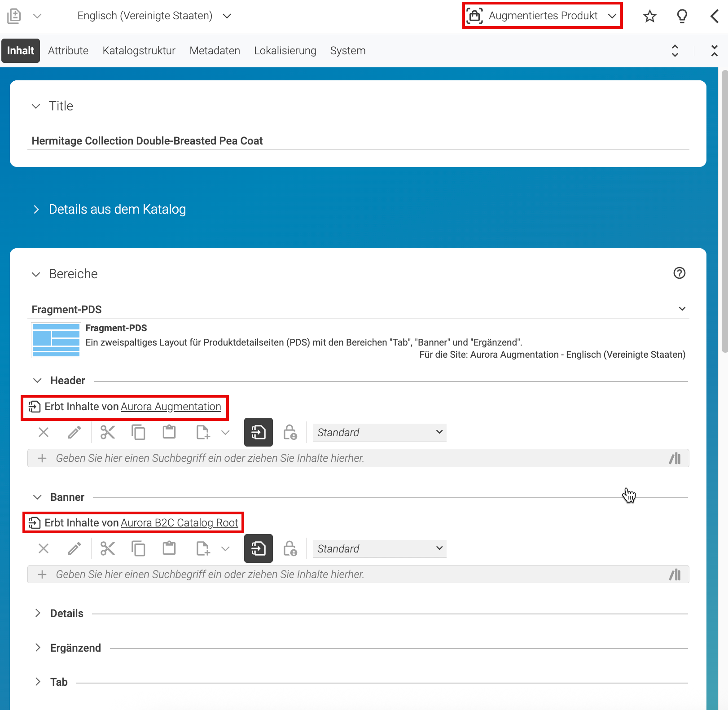Click the lightbulb icon in the header

(682, 16)
